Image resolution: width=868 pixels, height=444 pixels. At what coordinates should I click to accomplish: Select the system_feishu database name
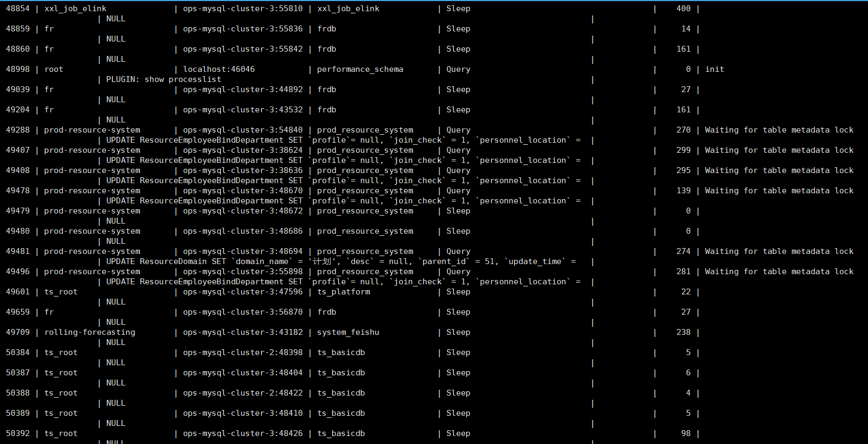pos(349,332)
